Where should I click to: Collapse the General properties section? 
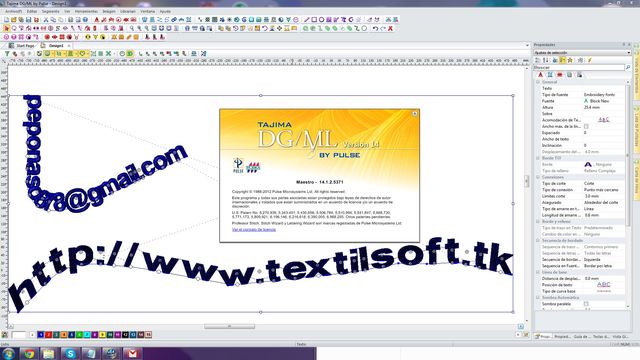(x=538, y=82)
